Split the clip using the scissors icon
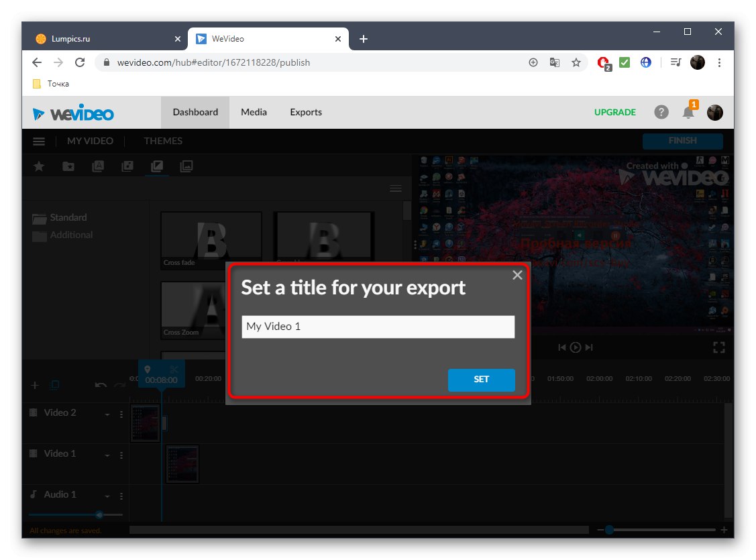756x560 pixels. pos(172,369)
